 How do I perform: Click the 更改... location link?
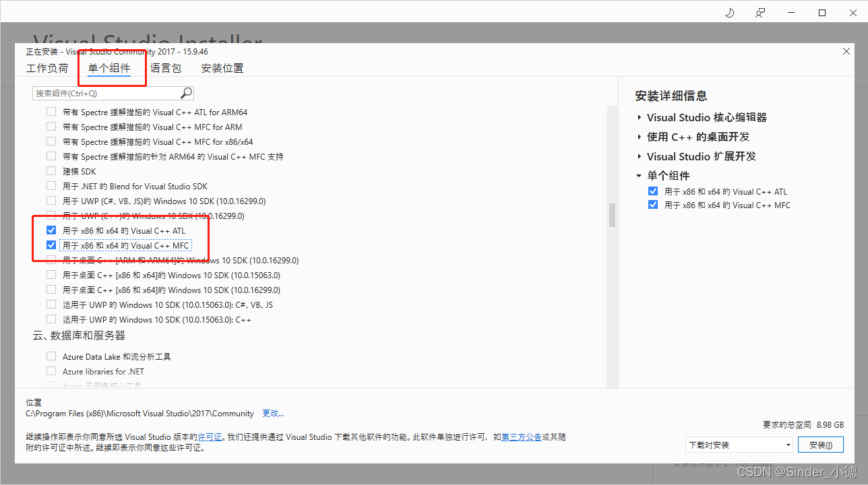point(274,414)
